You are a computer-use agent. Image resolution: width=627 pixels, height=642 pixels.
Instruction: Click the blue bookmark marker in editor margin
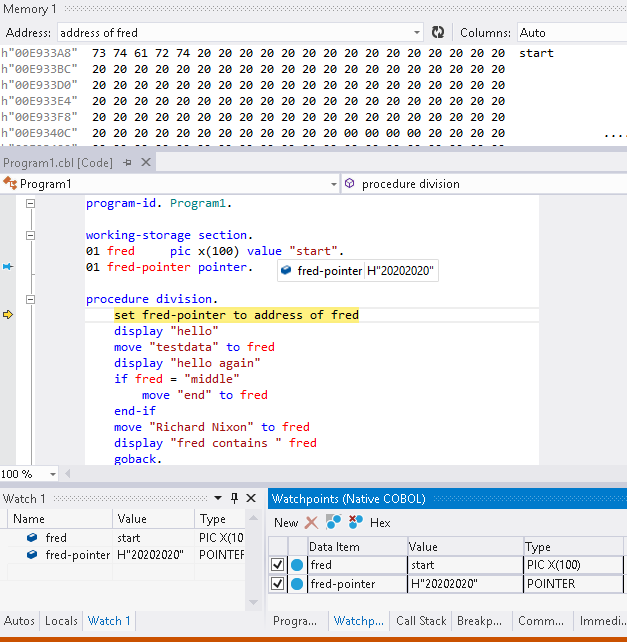8,267
